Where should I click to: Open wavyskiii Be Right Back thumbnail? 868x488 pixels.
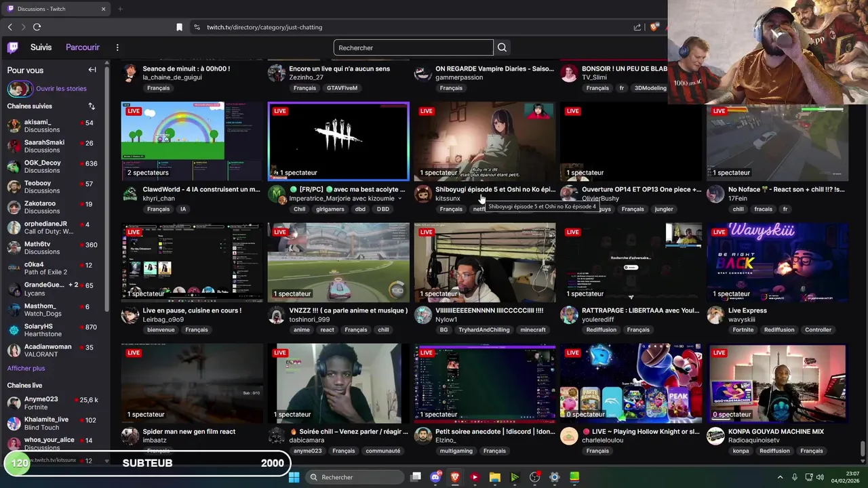tap(778, 262)
